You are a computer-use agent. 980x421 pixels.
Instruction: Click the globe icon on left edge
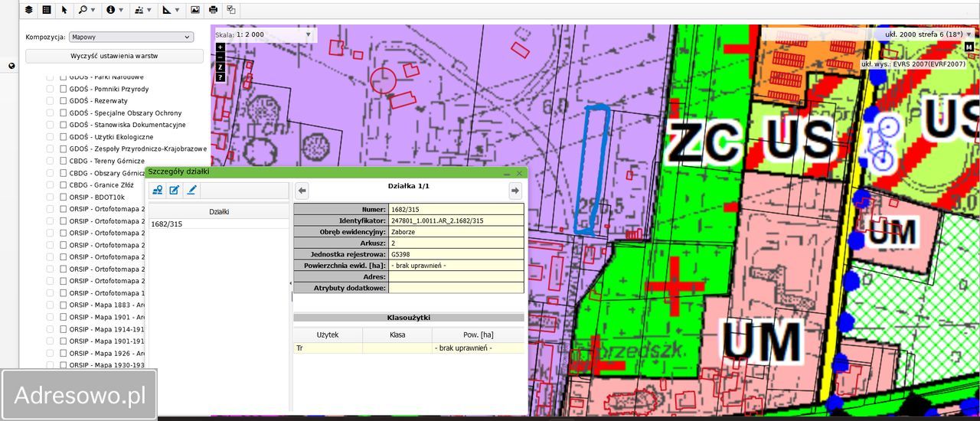pyautogui.click(x=11, y=66)
